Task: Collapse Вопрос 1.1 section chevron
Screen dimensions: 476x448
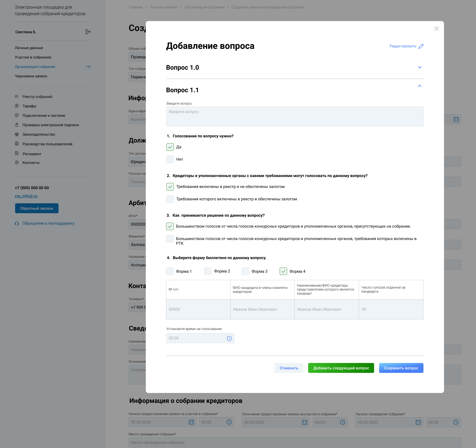Action: click(x=420, y=86)
